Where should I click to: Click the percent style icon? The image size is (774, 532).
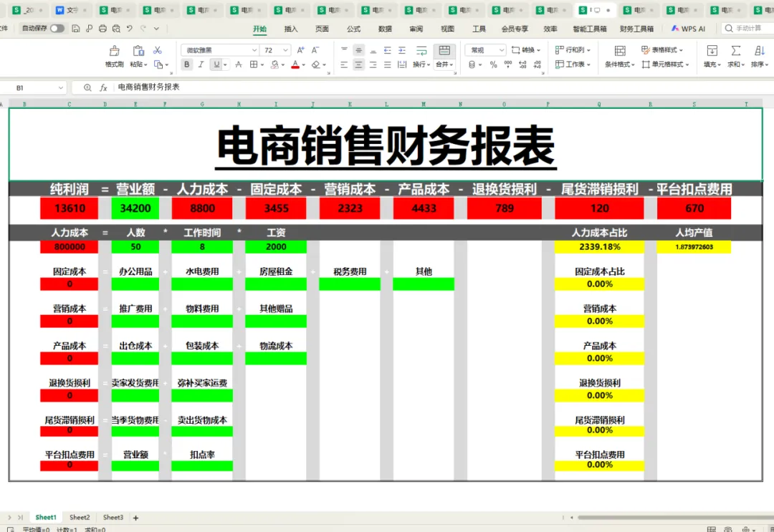[x=493, y=64]
